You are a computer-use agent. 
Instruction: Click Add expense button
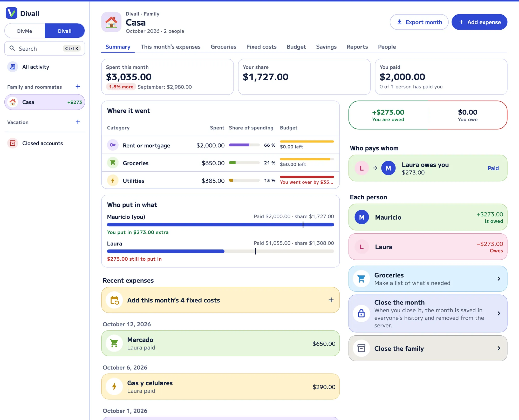479,22
